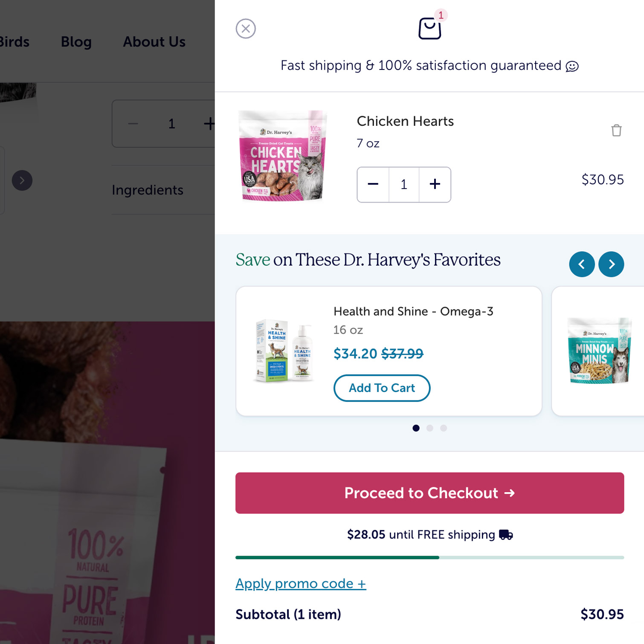Expand the Apply promo code link
Screen dimensions: 644x644
(x=301, y=583)
